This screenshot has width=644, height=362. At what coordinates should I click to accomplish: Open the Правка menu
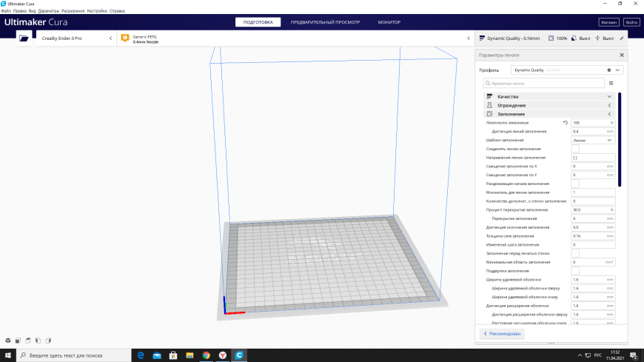tap(20, 10)
